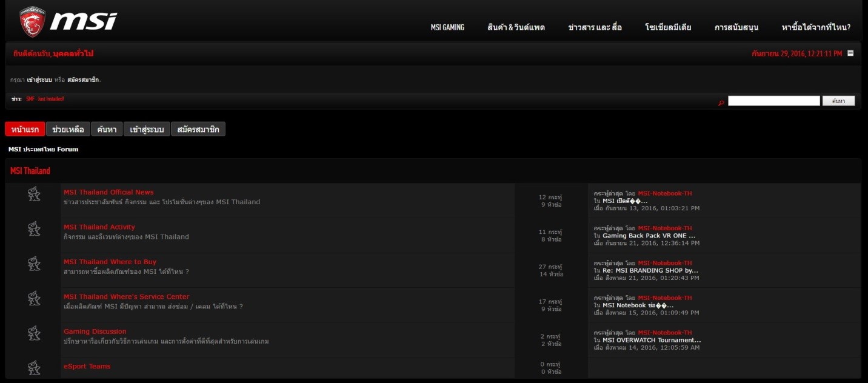
Task: Select the เข้าสู่ระบบ tab
Action: [x=147, y=129]
